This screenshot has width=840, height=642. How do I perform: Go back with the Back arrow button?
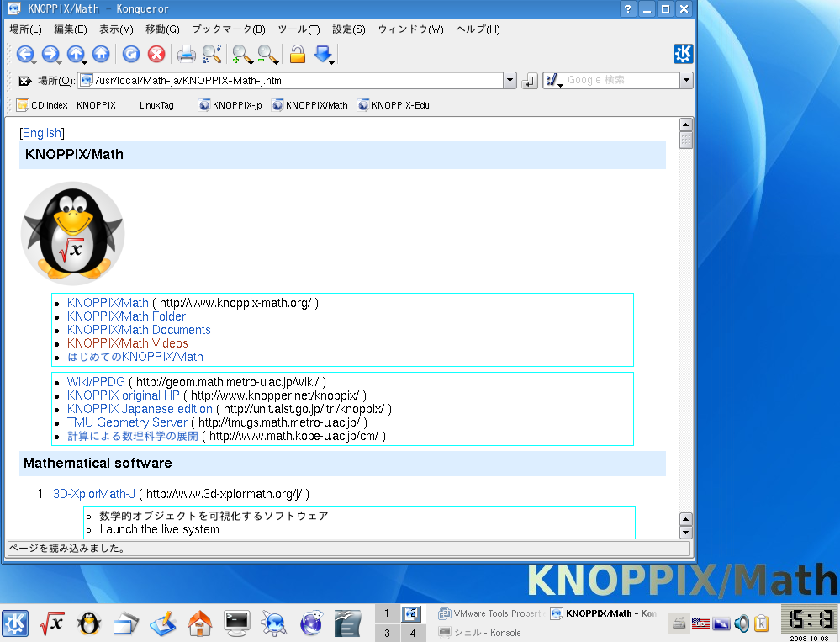pyautogui.click(x=24, y=54)
